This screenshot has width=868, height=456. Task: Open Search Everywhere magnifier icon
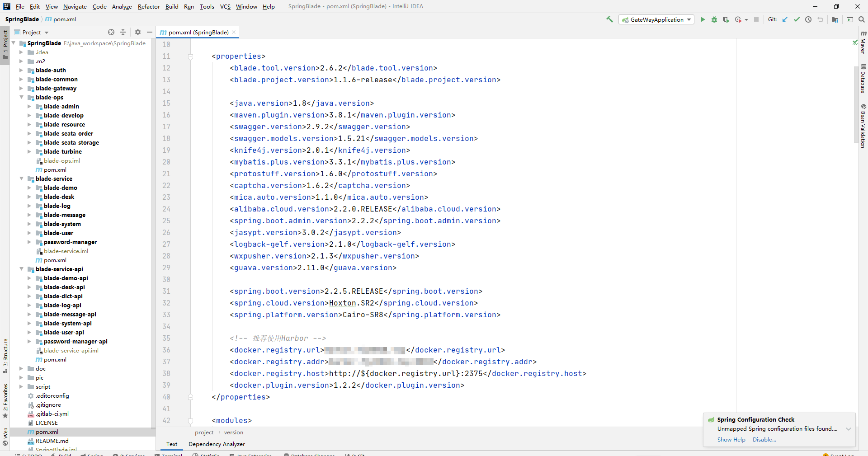(x=862, y=19)
